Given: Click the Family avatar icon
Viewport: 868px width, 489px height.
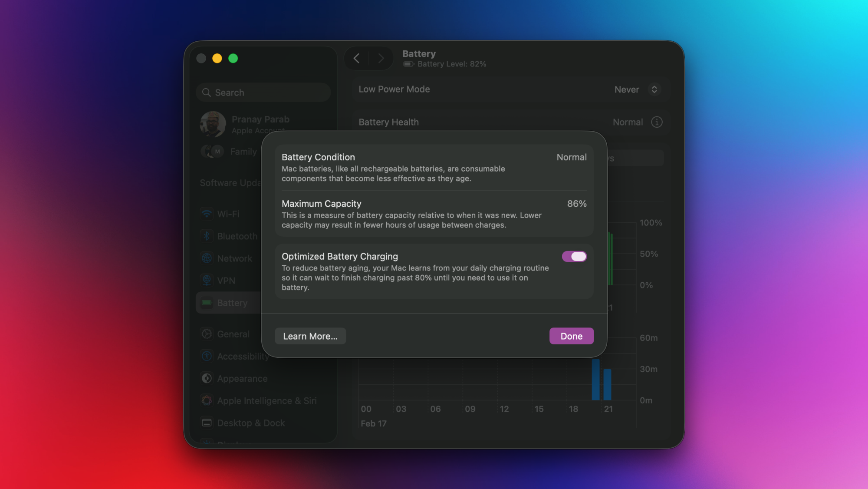Looking at the screenshot, I should tap(212, 152).
